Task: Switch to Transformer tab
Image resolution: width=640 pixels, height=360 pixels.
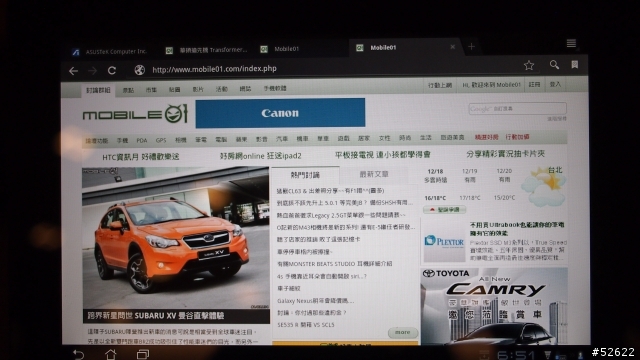Action: click(207, 50)
